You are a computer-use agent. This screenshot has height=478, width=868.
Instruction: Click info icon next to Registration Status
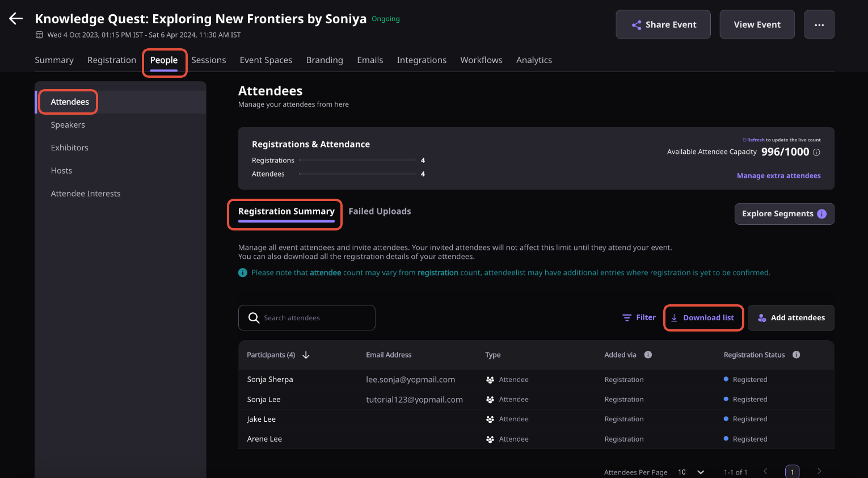coord(796,355)
